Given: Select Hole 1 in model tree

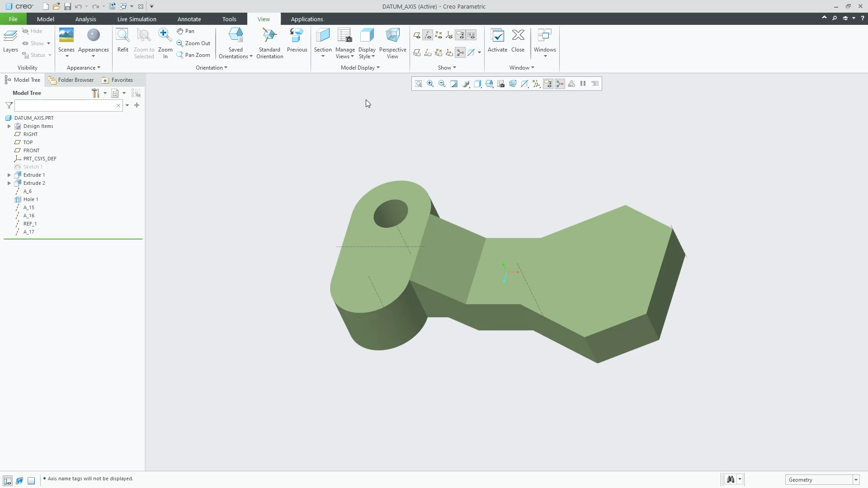Looking at the screenshot, I should point(31,199).
